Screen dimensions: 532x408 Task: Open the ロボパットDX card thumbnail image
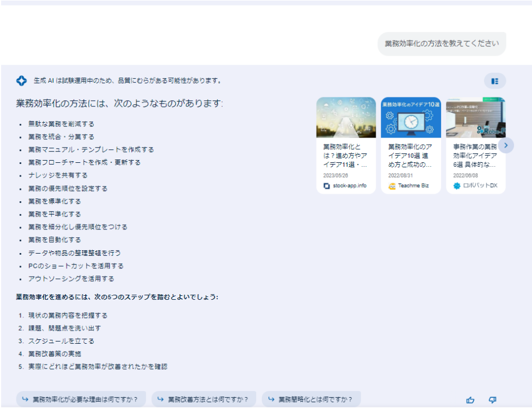[x=475, y=117]
